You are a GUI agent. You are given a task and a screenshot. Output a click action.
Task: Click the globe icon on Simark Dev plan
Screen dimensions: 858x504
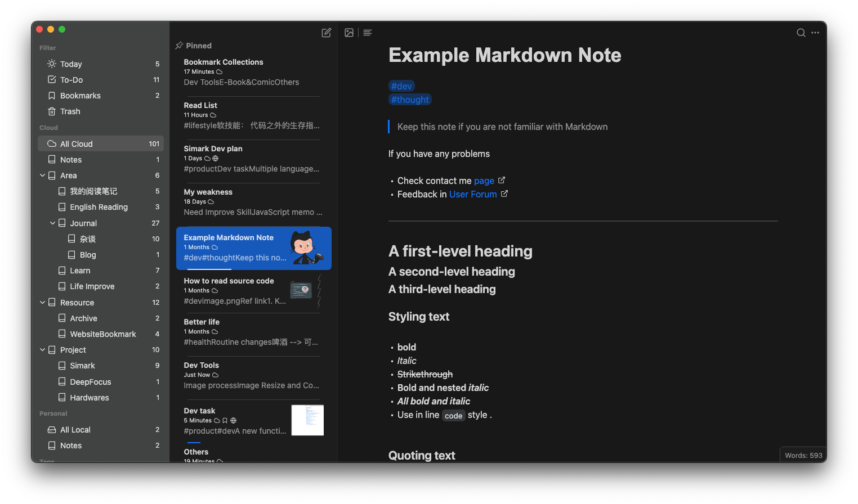coord(216,159)
